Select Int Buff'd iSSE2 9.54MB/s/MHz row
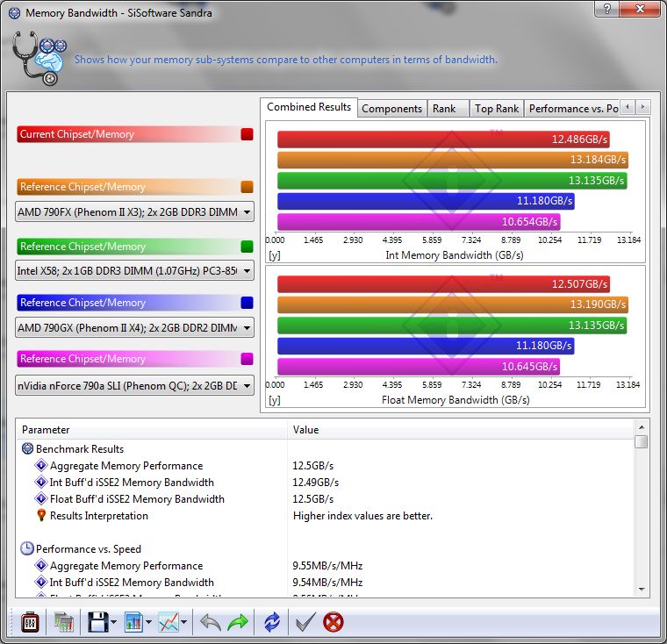 [x=326, y=582]
